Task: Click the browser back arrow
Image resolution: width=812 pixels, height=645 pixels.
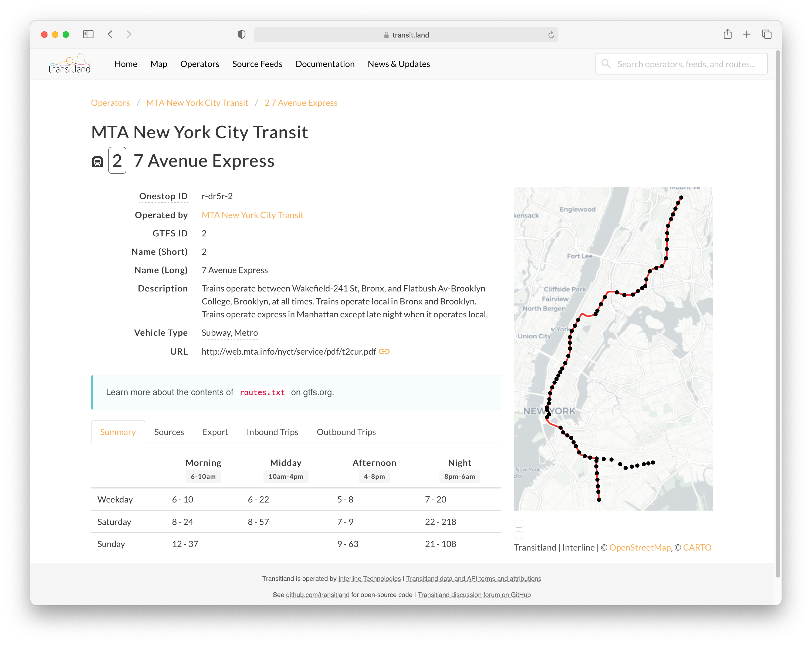Action: tap(110, 35)
